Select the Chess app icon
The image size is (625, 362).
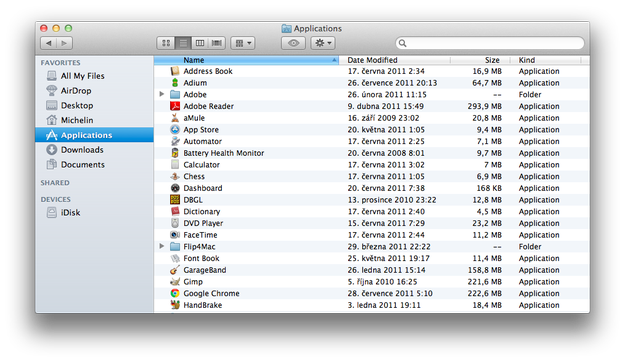(x=175, y=176)
